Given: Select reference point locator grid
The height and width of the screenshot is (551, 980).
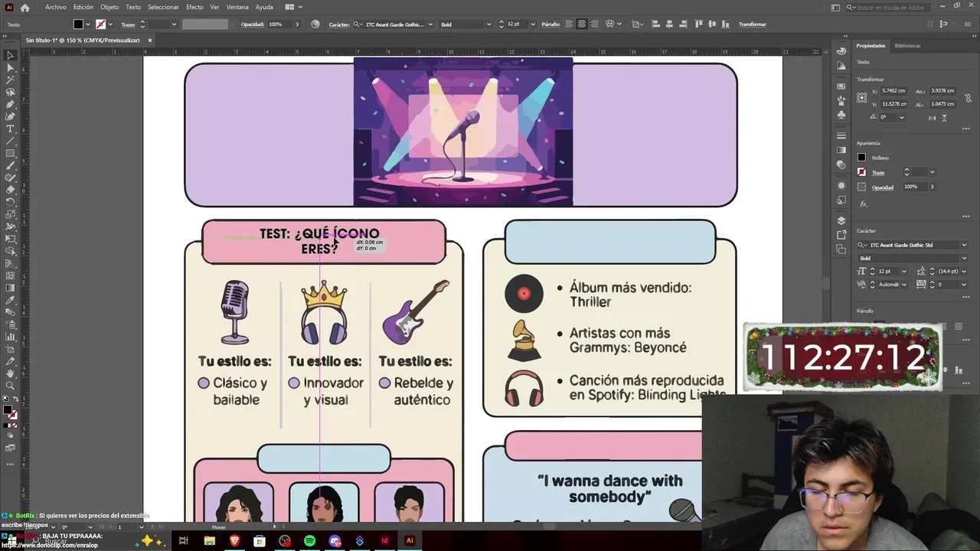Looking at the screenshot, I should pyautogui.click(x=861, y=97).
